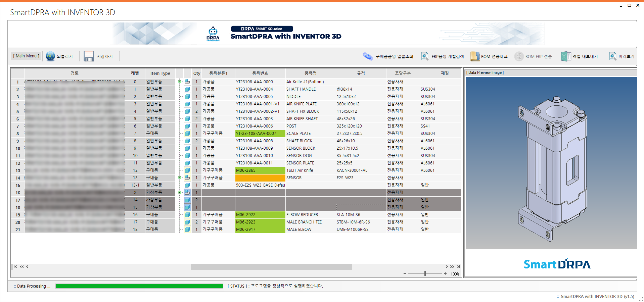Viewport: 644px width, 302px height.
Task: Collapse the Air Knife #1(Bottom) tree node
Action: click(x=179, y=82)
